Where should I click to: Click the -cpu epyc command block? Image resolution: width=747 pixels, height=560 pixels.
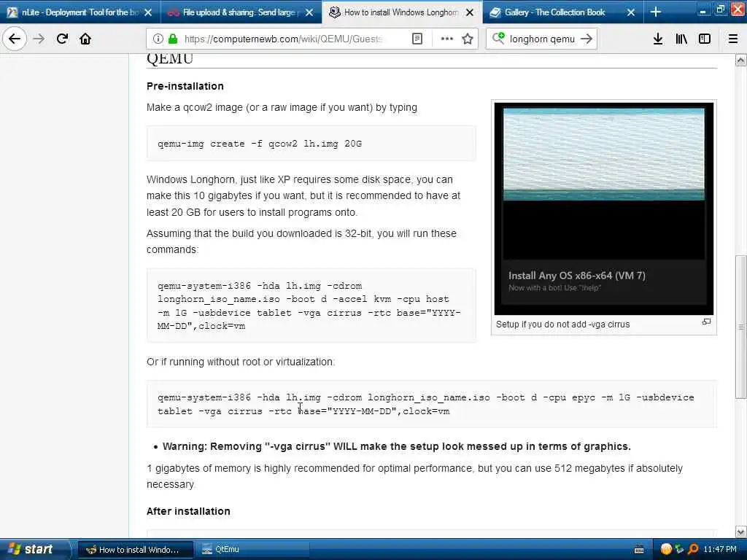pos(432,404)
